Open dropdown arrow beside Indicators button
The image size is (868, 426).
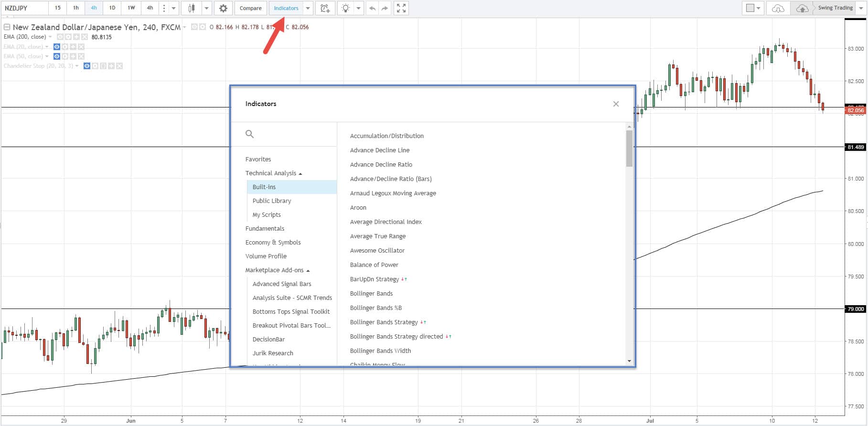coord(308,8)
